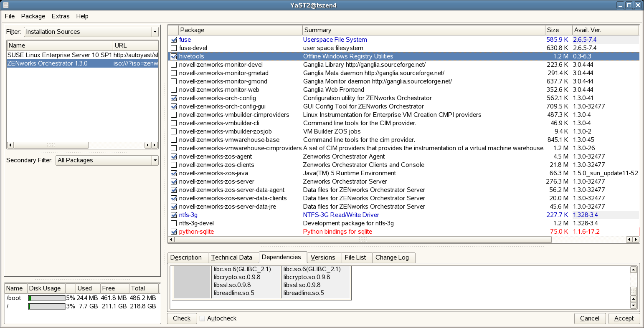Select SUSE Linux Enterprise Server 10 SP1 source
644x328 pixels.
(60, 55)
